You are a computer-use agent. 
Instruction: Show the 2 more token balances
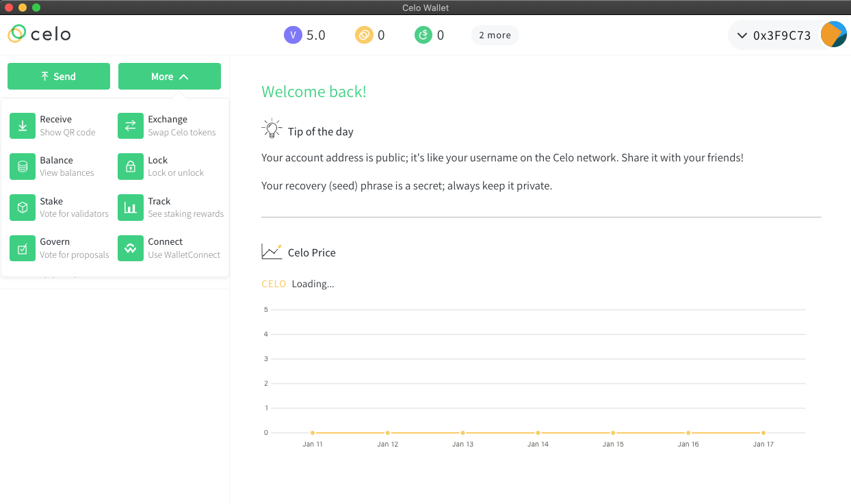click(495, 35)
